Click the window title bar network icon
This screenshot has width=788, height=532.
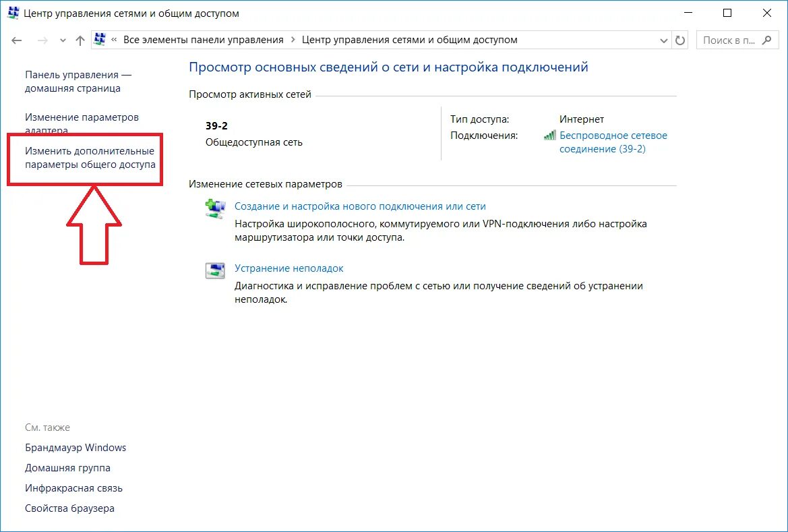click(13, 13)
